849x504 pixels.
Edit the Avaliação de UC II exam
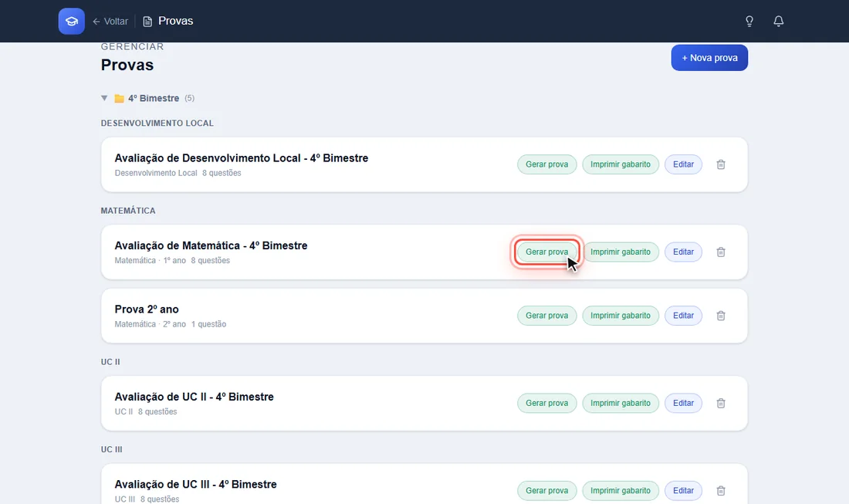coord(683,404)
